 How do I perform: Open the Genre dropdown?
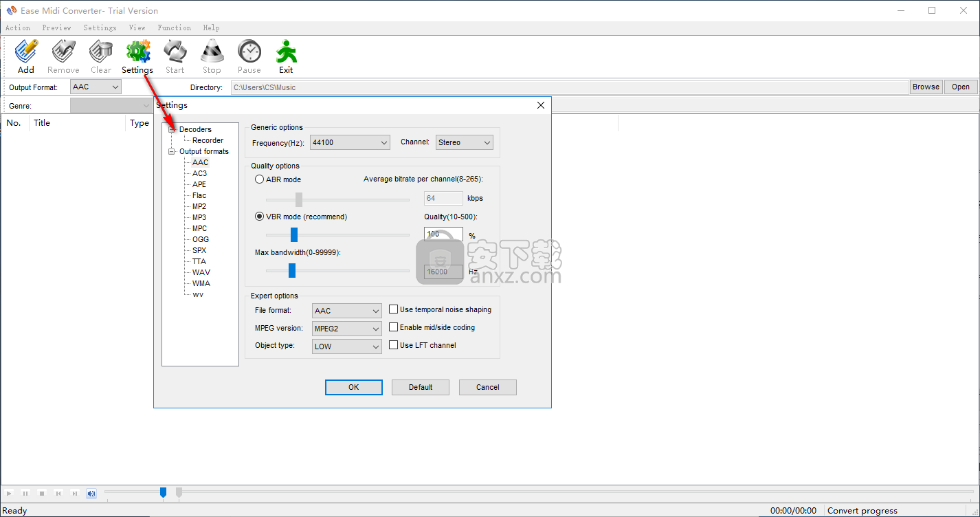click(x=111, y=106)
